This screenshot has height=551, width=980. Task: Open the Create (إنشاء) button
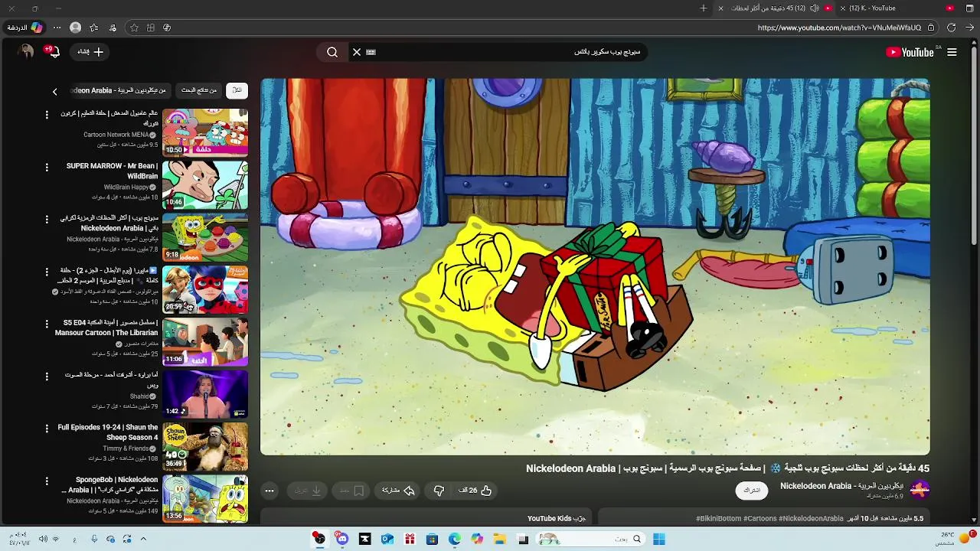[90, 52]
